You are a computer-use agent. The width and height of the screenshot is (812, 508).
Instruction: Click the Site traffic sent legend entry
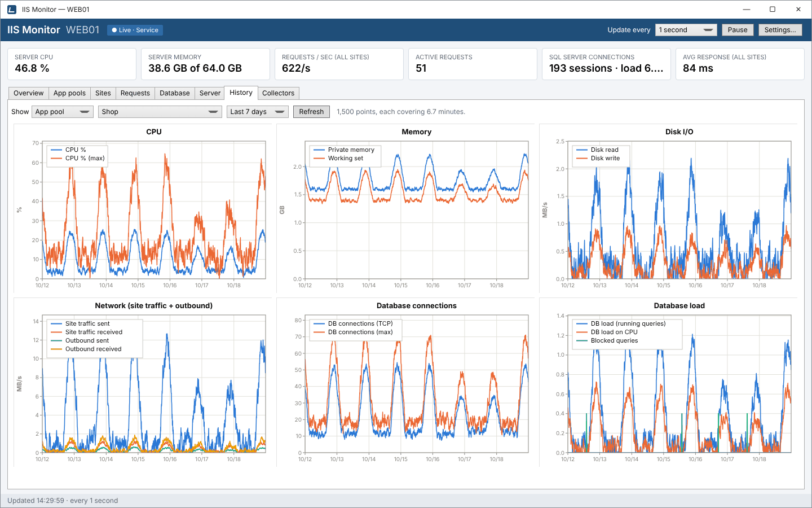click(80, 323)
